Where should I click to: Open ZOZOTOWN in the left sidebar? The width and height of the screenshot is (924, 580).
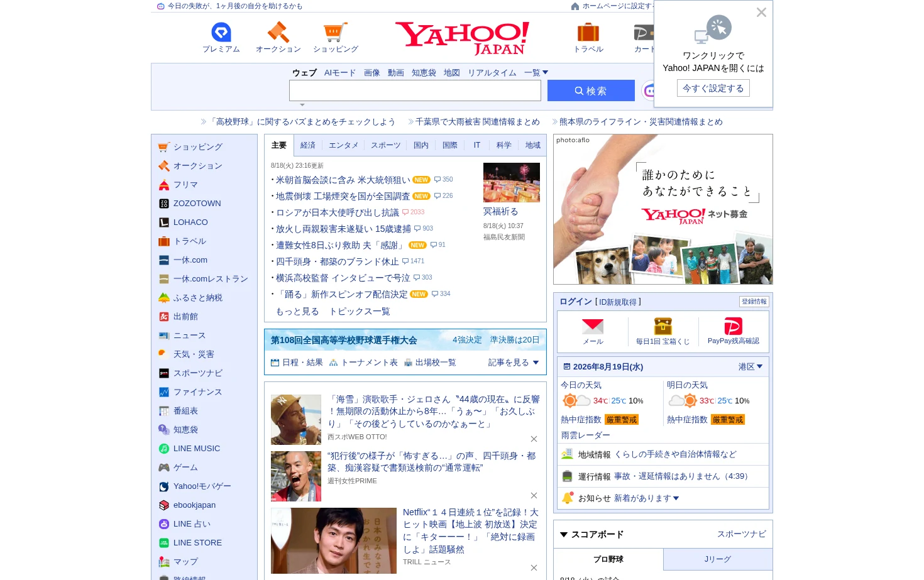(190, 204)
